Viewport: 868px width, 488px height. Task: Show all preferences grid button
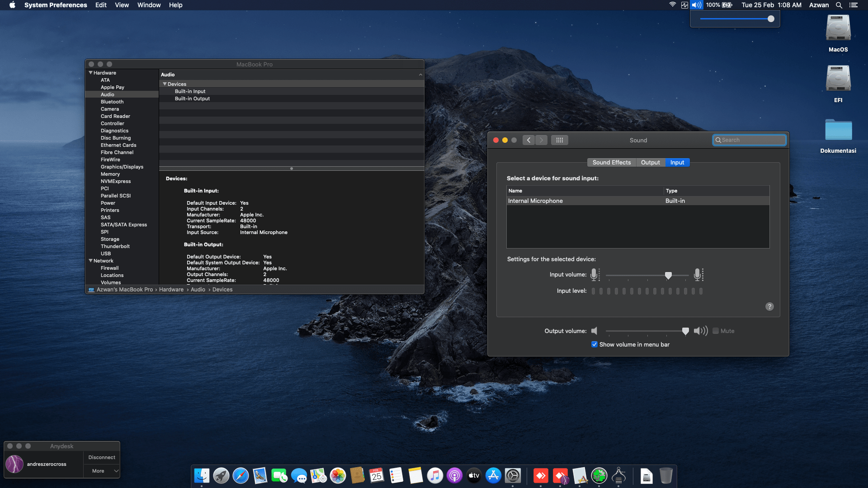[x=560, y=140]
